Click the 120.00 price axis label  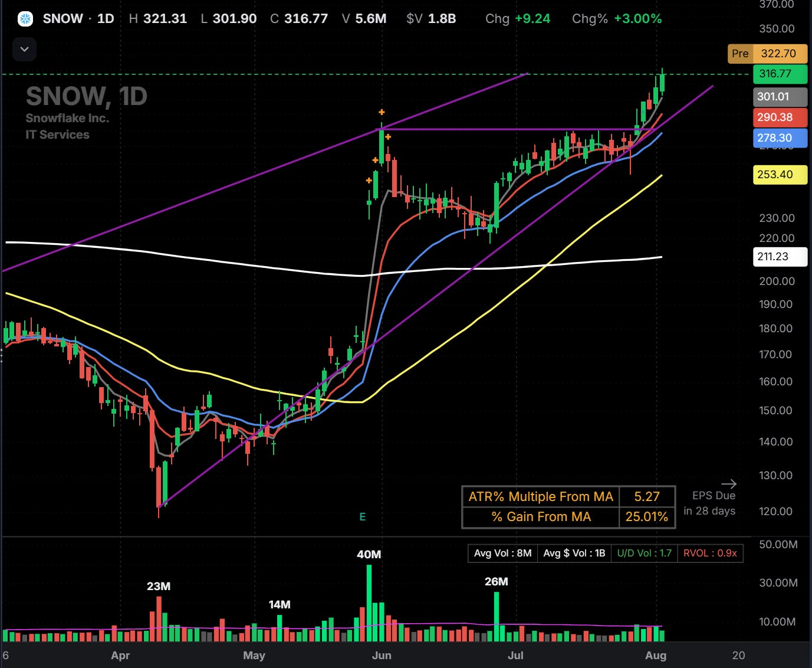777,512
